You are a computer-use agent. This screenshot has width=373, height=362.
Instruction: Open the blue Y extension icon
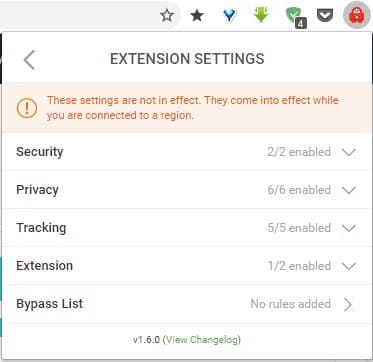[229, 15]
